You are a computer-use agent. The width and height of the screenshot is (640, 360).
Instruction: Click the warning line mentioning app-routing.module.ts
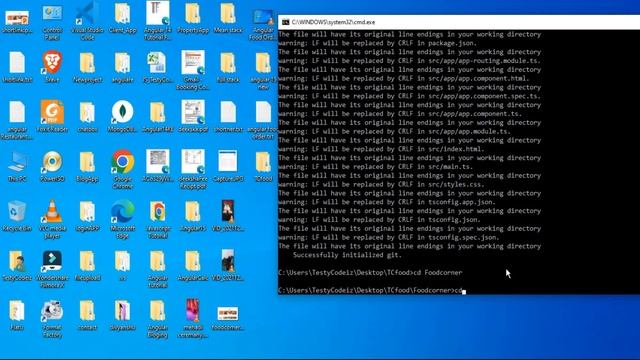(409, 61)
